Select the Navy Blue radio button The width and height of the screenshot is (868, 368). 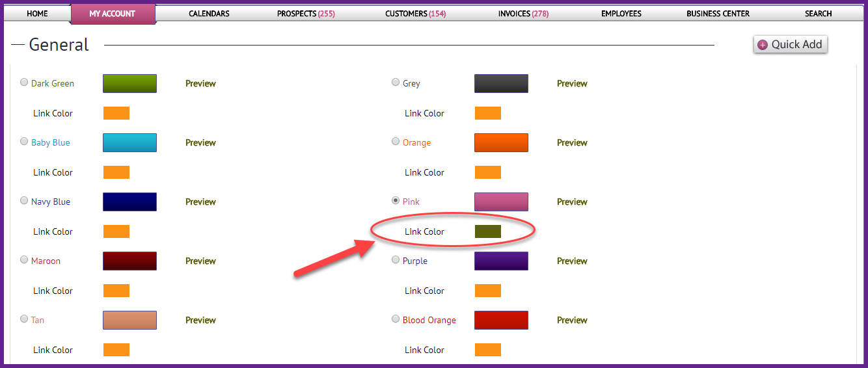(24, 201)
